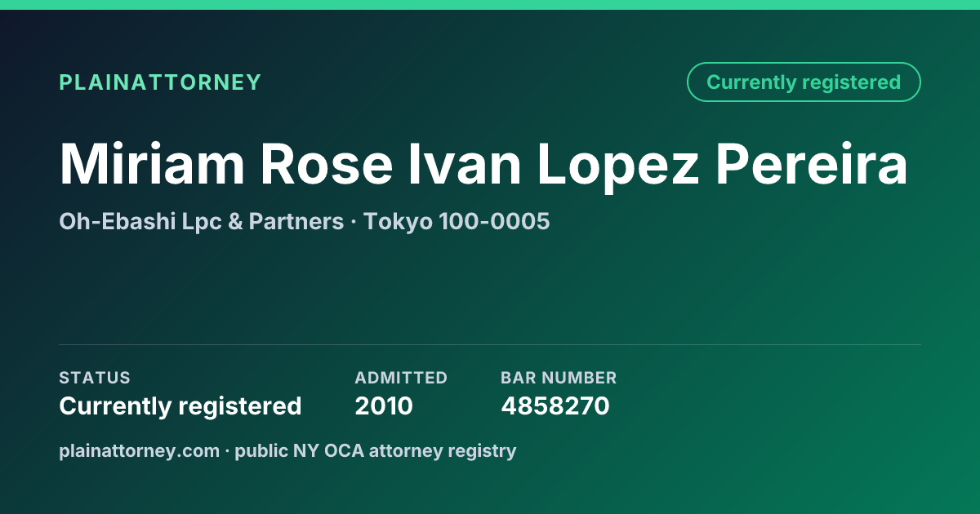Select the Miriam Rose Ivan Lopez Pereira heading
The width and height of the screenshot is (980, 514).
tap(483, 164)
